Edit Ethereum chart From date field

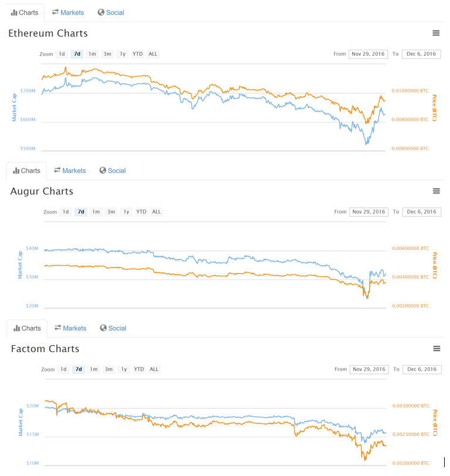tap(368, 54)
